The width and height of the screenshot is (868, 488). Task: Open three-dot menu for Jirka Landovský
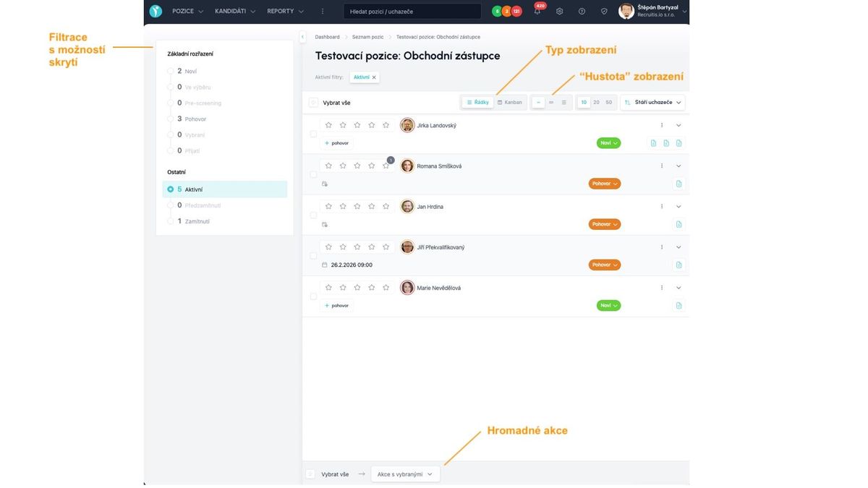coord(662,125)
